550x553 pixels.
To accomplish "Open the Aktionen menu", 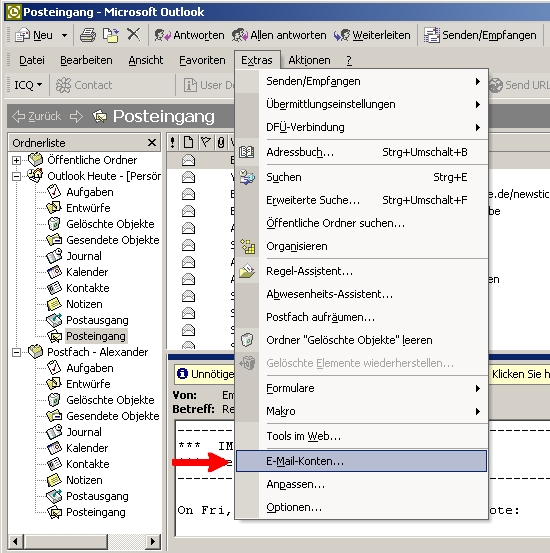I will (x=309, y=60).
